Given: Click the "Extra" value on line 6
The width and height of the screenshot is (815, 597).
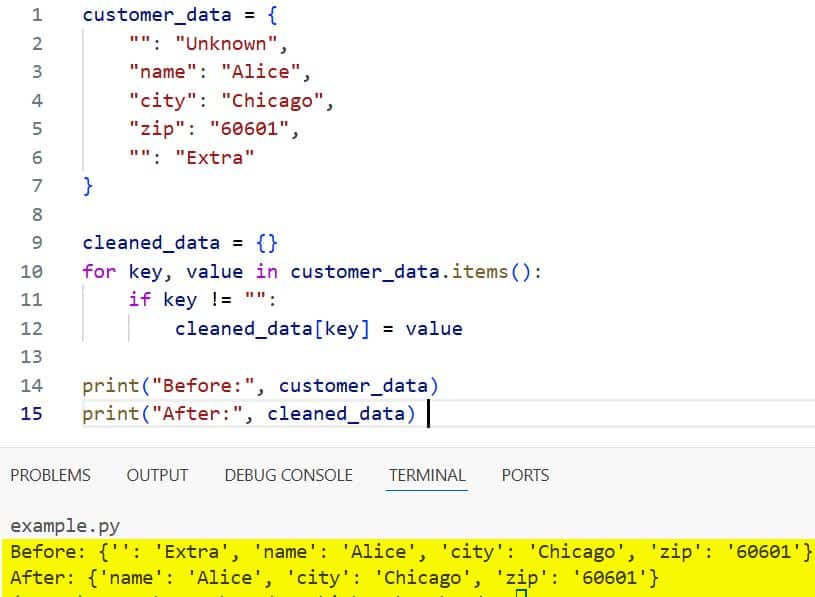Looking at the screenshot, I should (215, 157).
